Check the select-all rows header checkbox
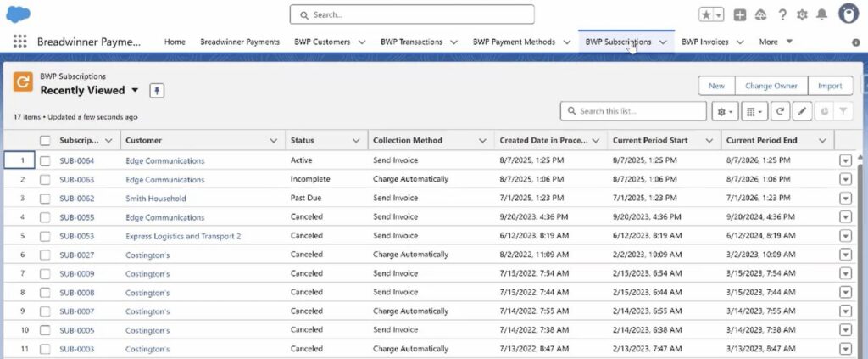 [45, 140]
